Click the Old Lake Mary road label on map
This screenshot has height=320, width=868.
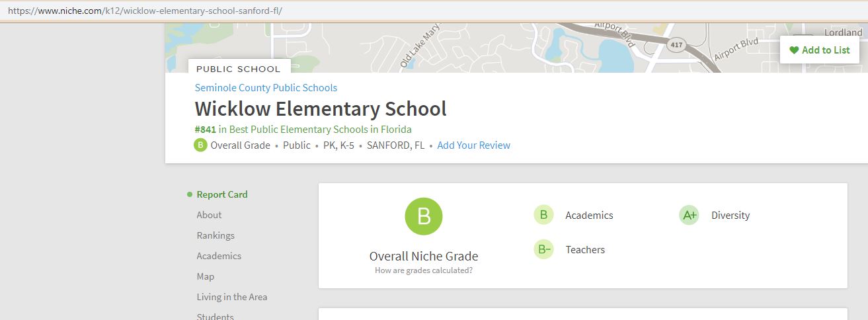421,47
